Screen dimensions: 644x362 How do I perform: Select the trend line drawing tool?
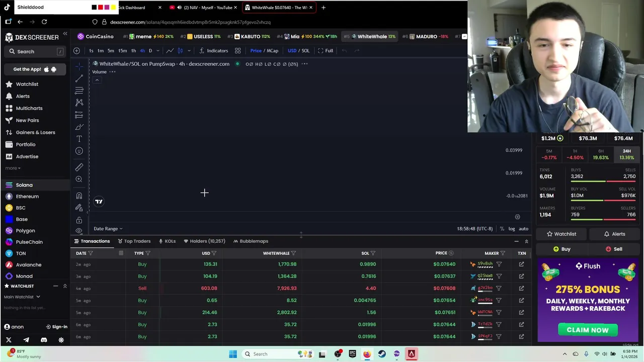coord(79,78)
